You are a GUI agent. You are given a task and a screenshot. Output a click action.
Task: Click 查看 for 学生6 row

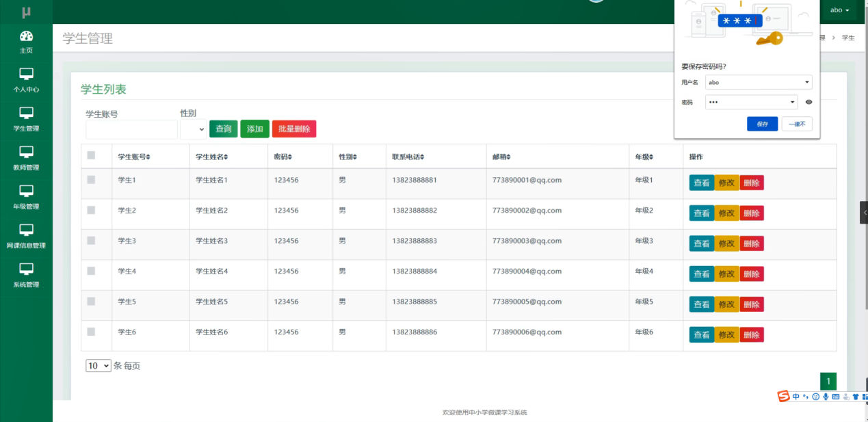702,334
